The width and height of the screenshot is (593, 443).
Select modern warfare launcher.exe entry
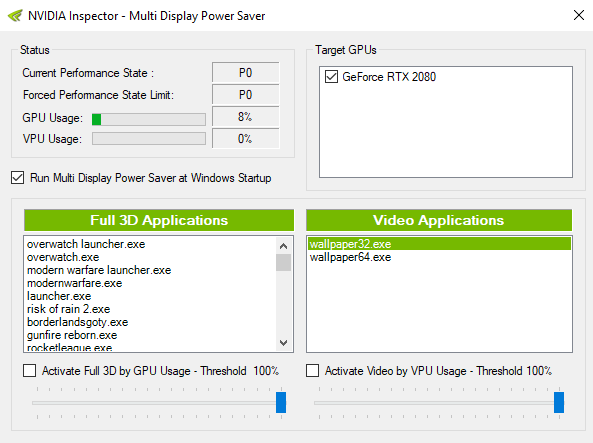click(99, 270)
